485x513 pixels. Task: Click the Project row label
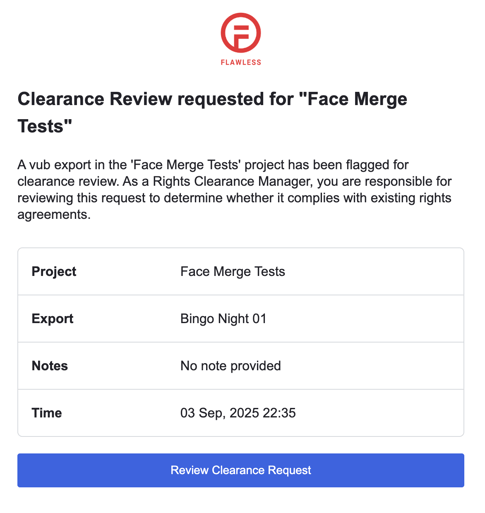tap(54, 272)
